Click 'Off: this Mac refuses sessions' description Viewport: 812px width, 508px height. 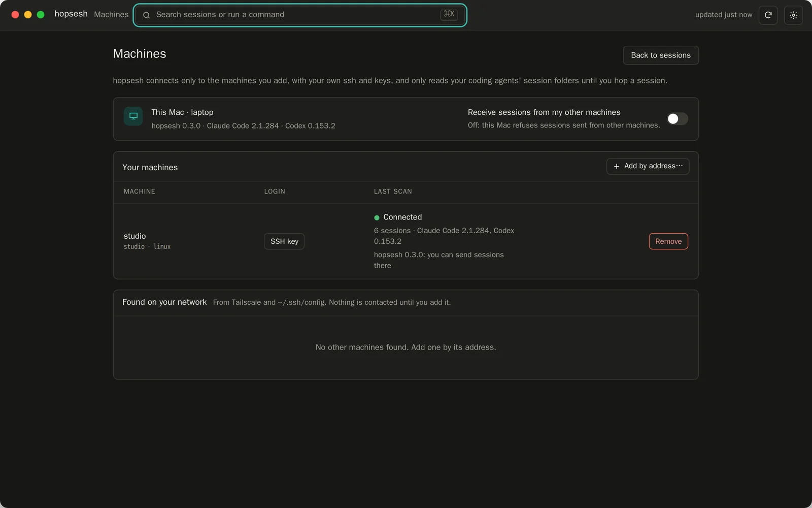tap(564, 125)
